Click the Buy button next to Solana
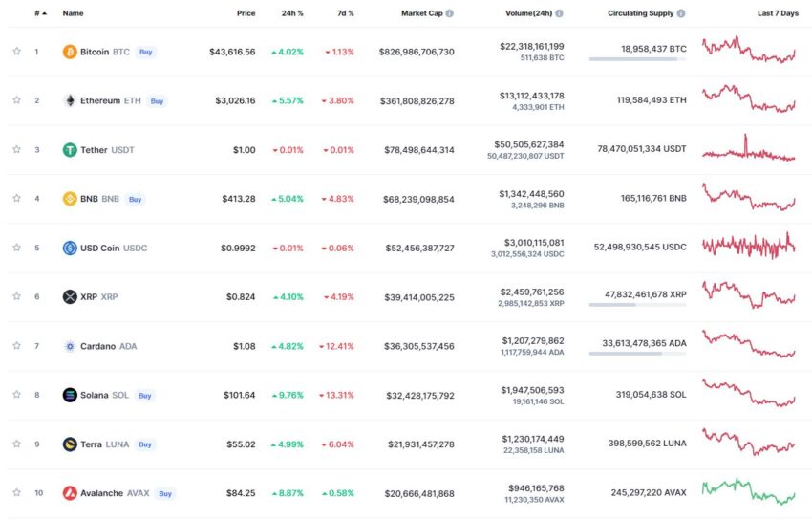This screenshot has width=812, height=520. (x=145, y=395)
